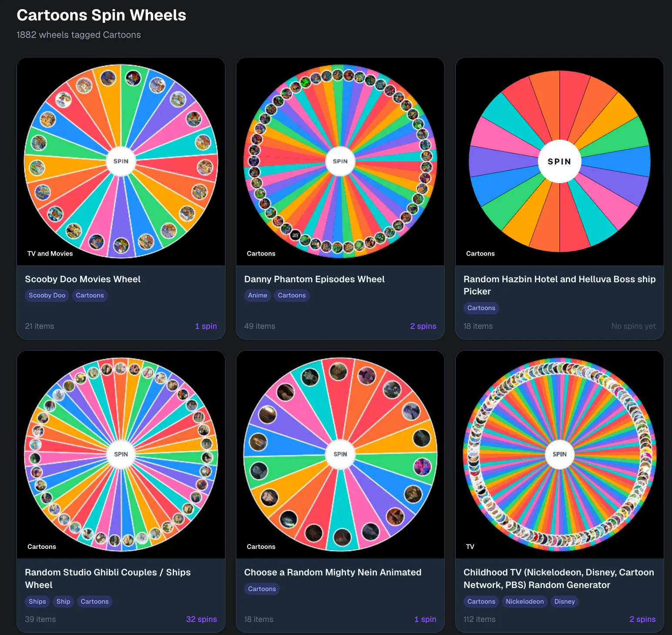Screen dimensions: 672x635
Task: Select the Disney tag chip
Action: (564, 602)
